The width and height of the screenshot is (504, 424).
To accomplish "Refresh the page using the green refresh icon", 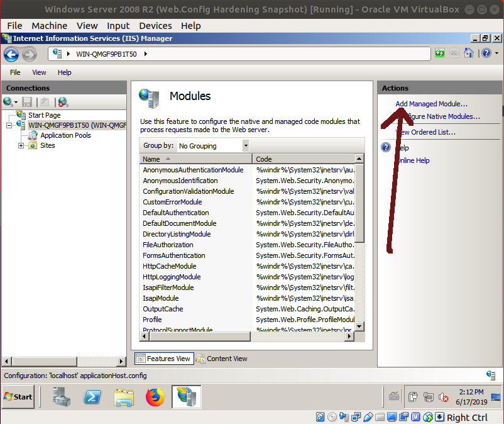I will point(440,53).
